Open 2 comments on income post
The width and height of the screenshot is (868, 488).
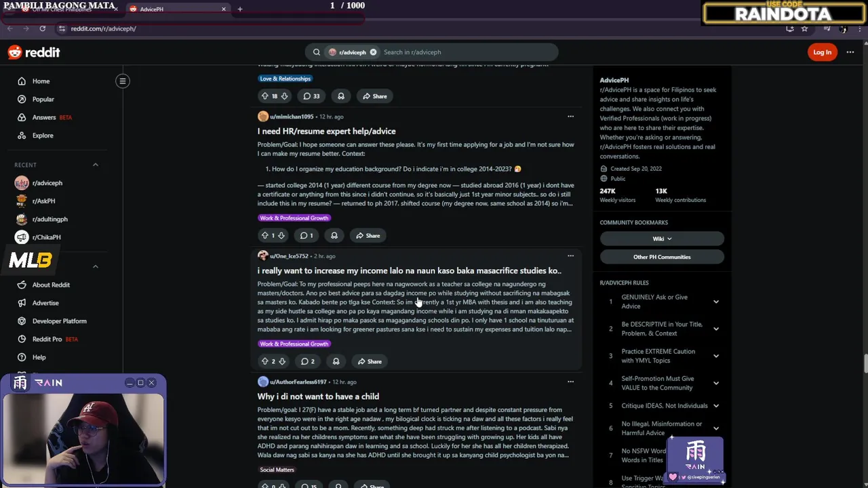(x=308, y=361)
